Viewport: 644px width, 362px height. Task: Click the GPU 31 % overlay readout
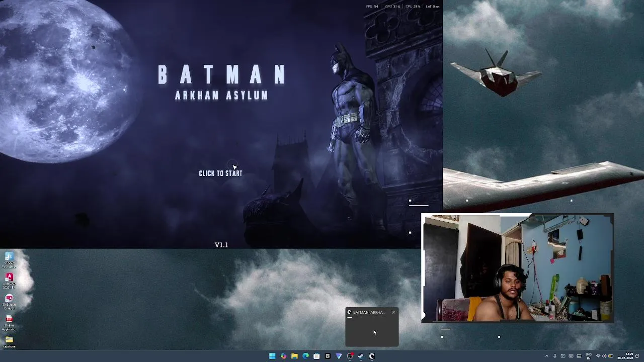coord(392,7)
